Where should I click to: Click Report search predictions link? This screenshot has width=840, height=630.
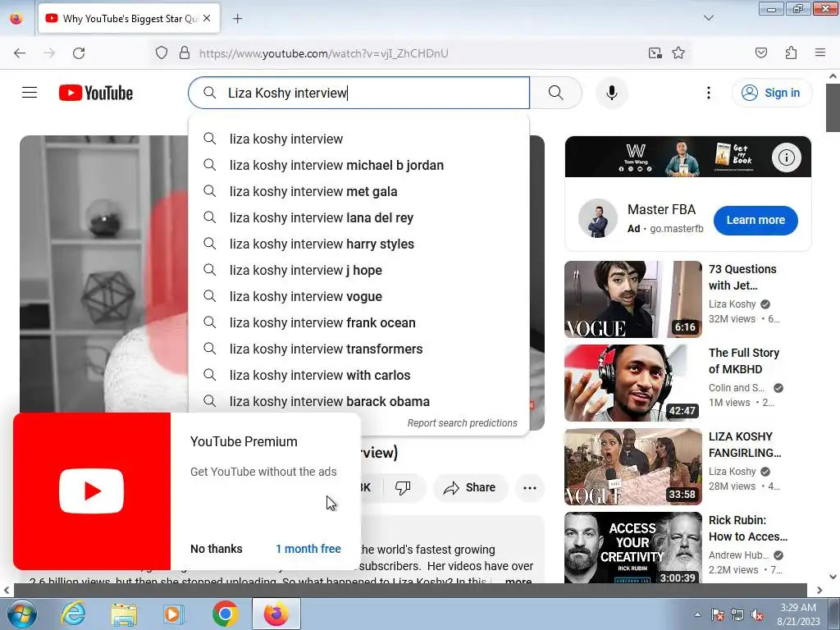[463, 423]
